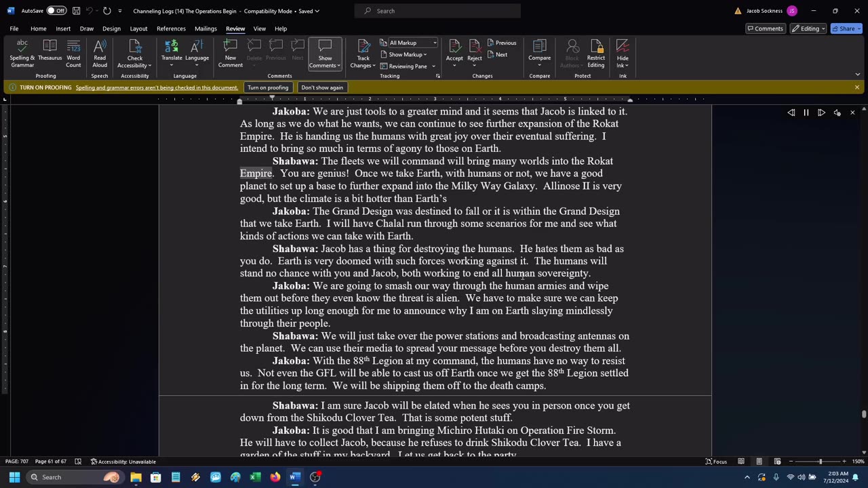Zoom out with the minus button
868x488 pixels.
click(x=791, y=462)
